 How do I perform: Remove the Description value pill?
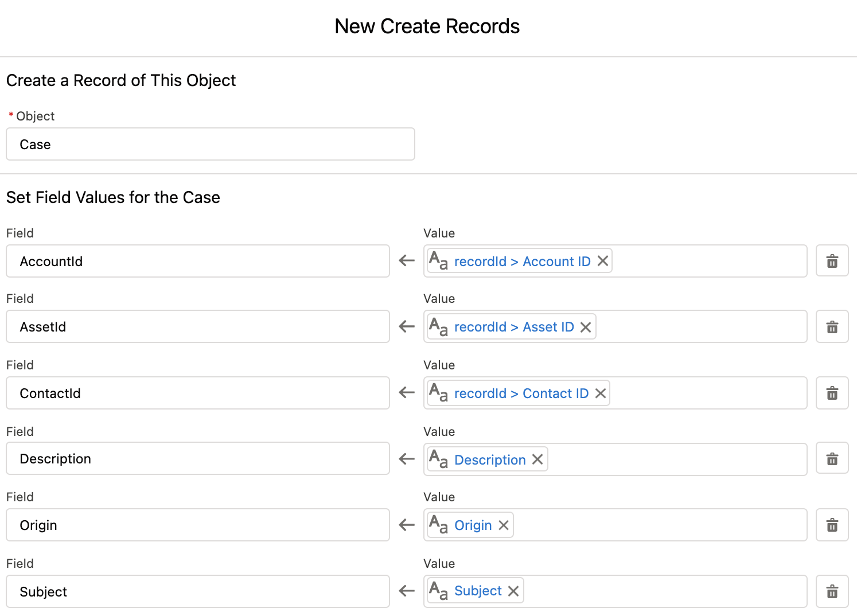pyautogui.click(x=537, y=459)
